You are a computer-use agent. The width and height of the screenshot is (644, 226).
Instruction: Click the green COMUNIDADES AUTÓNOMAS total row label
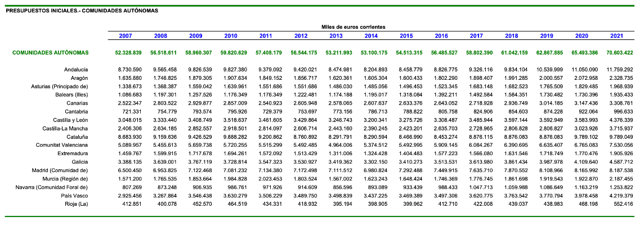[x=51, y=53]
